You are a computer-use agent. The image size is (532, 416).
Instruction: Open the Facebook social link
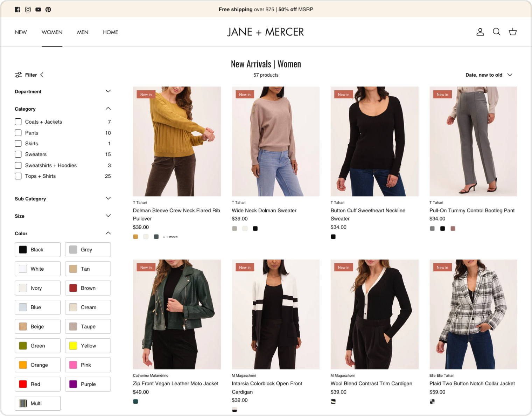pyautogui.click(x=17, y=9)
